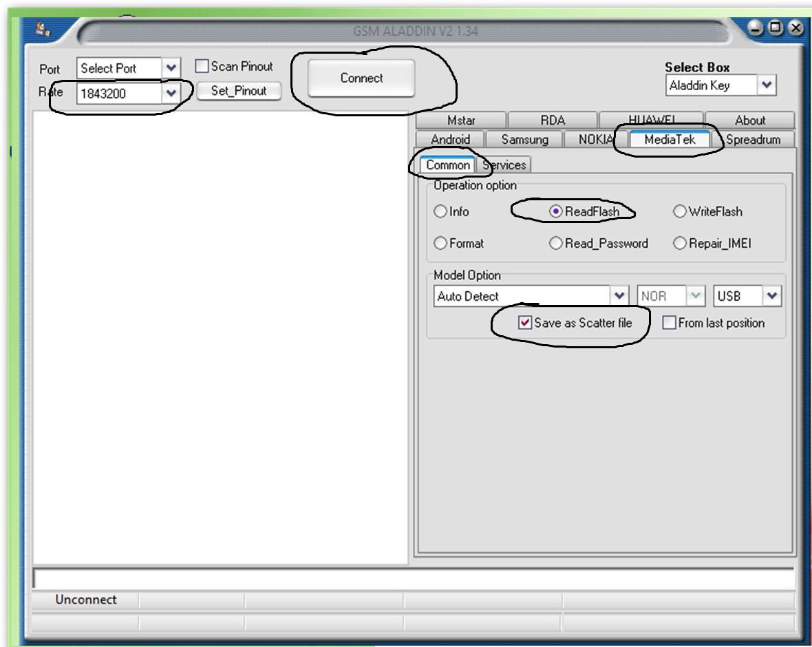This screenshot has height=647, width=812.
Task: Pick the Format operation option
Action: tap(440, 244)
